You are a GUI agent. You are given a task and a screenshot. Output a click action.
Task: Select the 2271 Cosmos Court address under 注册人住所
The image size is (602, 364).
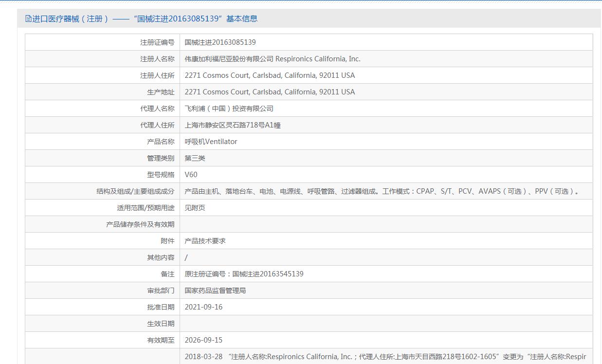(270, 75)
